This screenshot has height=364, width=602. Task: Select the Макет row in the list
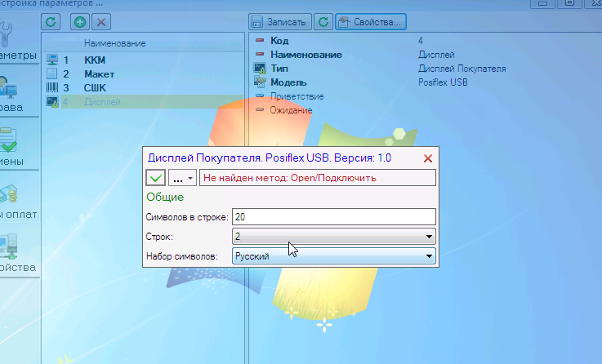pyautogui.click(x=143, y=73)
